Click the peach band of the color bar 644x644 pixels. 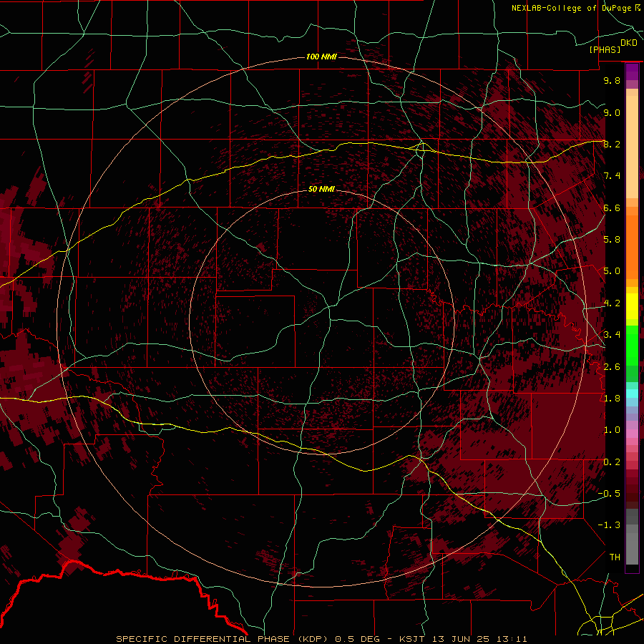[x=632, y=148]
